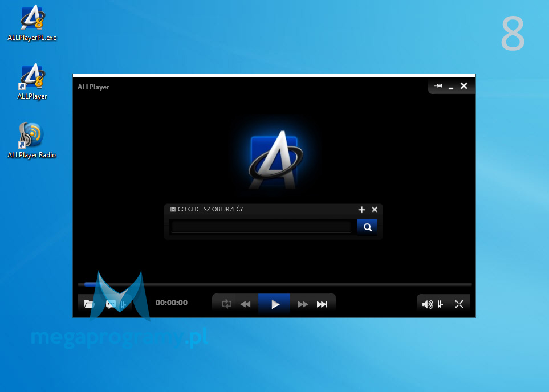Click the rewind button
The image size is (549, 392).
pyautogui.click(x=246, y=304)
